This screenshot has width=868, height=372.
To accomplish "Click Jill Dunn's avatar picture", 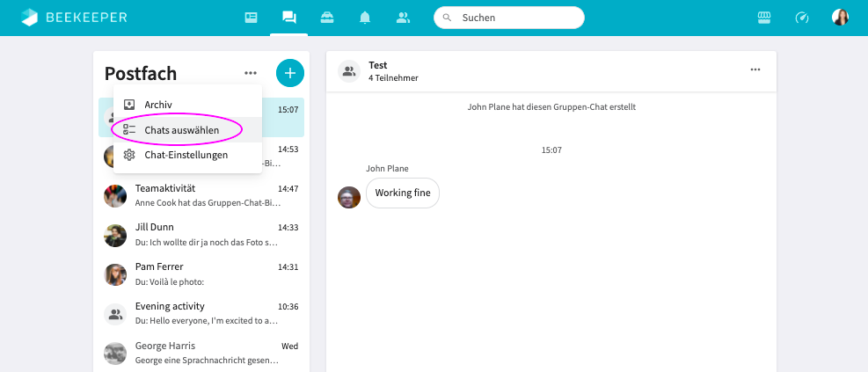I will click(115, 236).
